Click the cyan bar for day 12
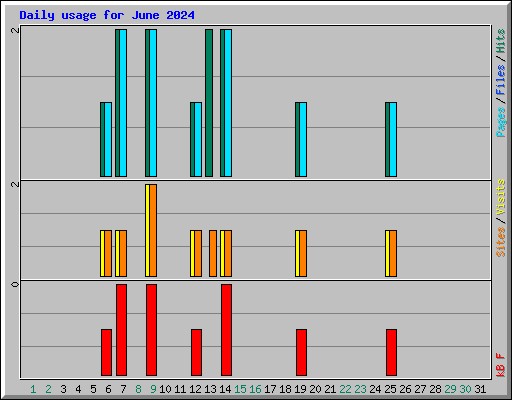Viewport: 512px width, 400px height. pyautogui.click(x=198, y=139)
